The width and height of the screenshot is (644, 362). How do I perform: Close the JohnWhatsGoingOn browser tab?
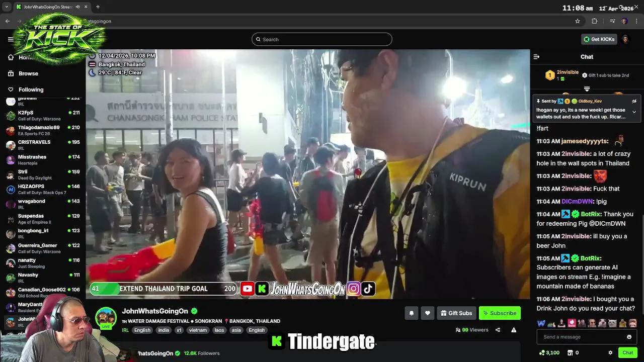click(86, 7)
